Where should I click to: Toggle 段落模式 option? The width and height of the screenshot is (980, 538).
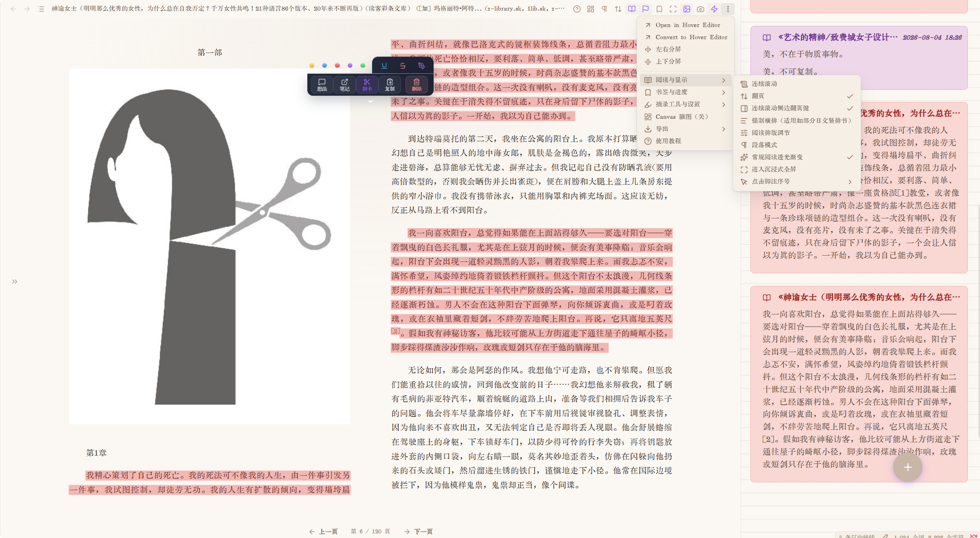click(796, 145)
